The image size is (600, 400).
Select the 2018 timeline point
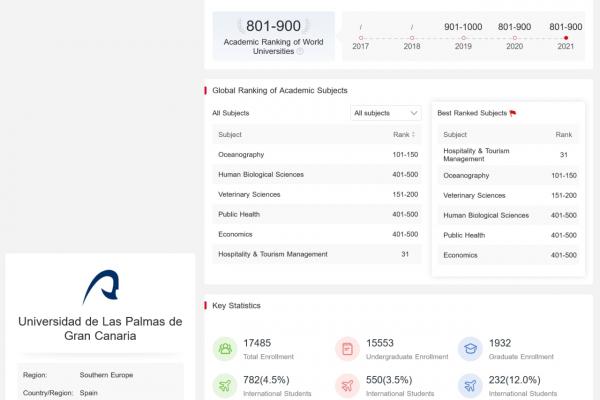[412, 38]
